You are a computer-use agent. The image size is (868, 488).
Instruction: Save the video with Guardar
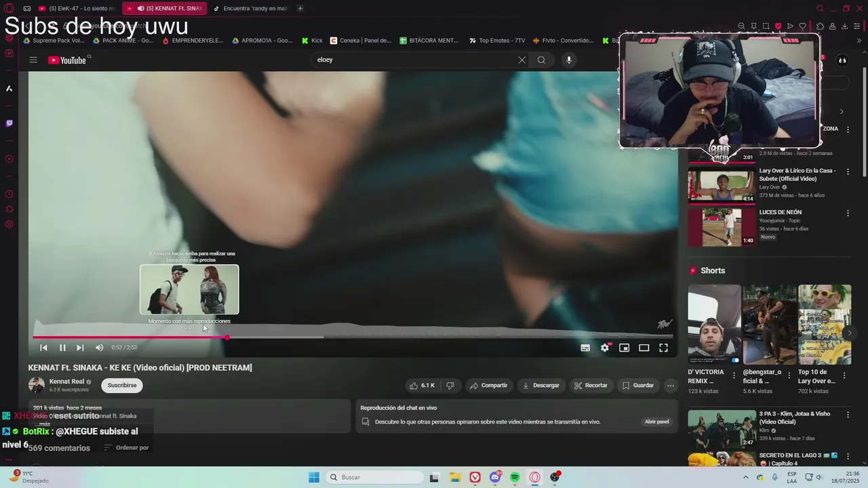tap(638, 386)
